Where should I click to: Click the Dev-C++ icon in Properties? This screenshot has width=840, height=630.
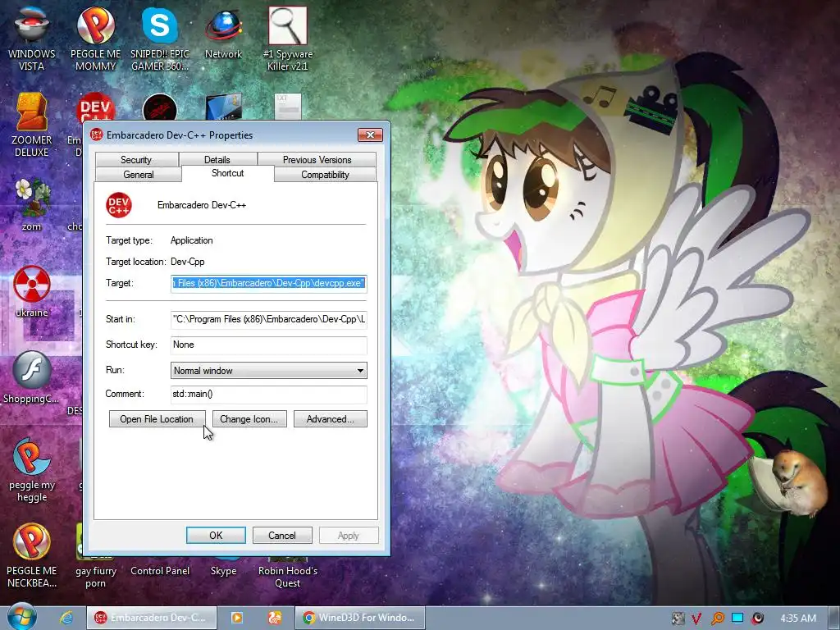[119, 205]
